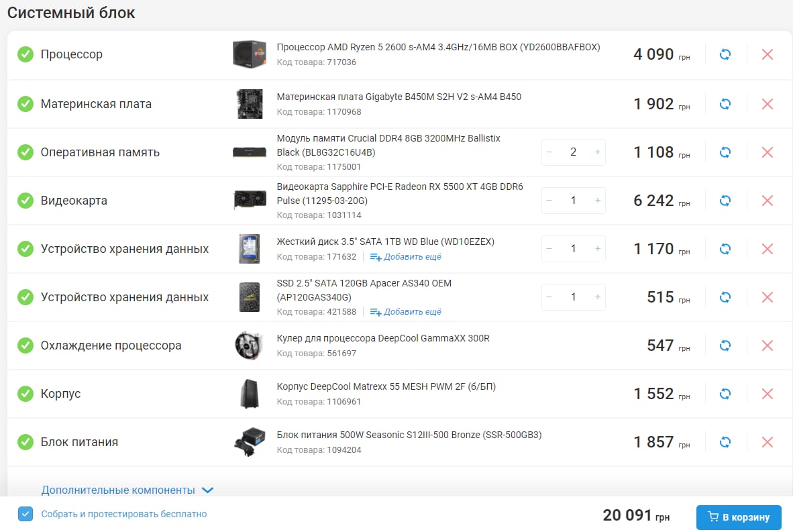
Task: Remove the Crucial Ballistix memory row
Action: (768, 152)
